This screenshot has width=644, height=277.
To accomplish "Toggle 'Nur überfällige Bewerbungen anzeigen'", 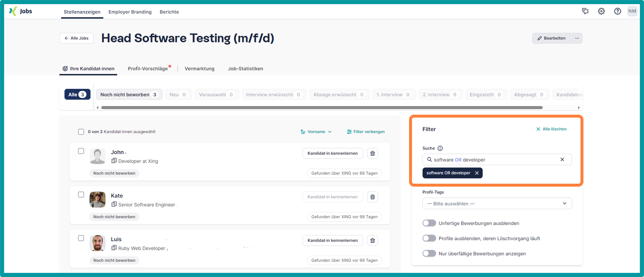I will pyautogui.click(x=429, y=254).
